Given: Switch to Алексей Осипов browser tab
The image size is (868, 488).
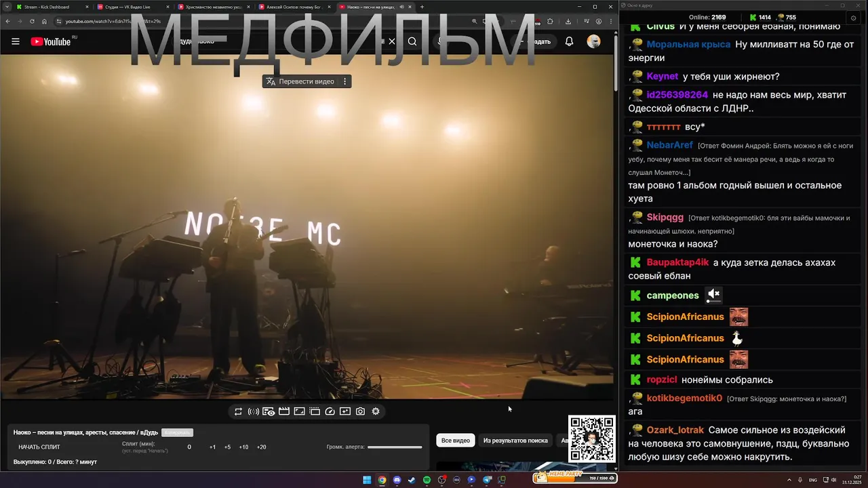Looking at the screenshot, I should (x=293, y=7).
